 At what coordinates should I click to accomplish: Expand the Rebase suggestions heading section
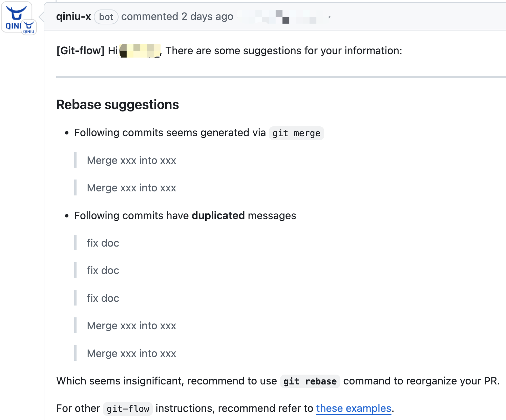118,105
